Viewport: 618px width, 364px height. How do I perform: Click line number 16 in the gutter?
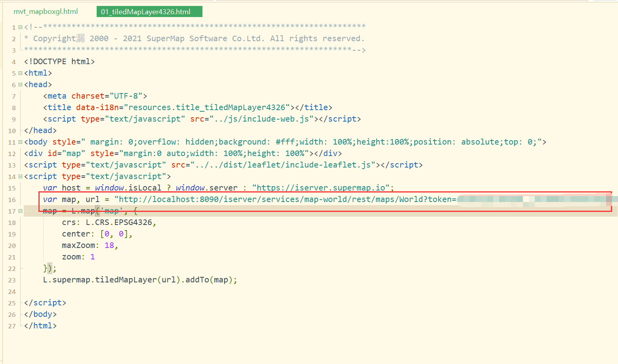pos(12,200)
